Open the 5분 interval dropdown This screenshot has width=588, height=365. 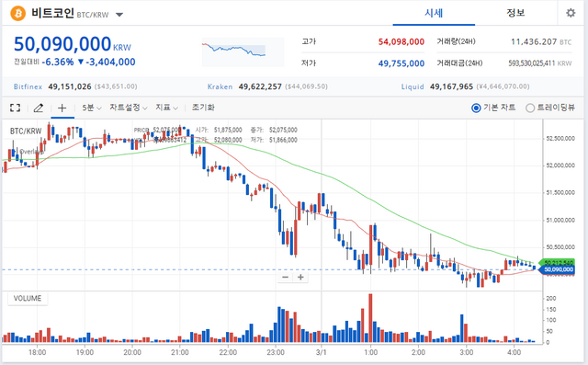click(92, 108)
